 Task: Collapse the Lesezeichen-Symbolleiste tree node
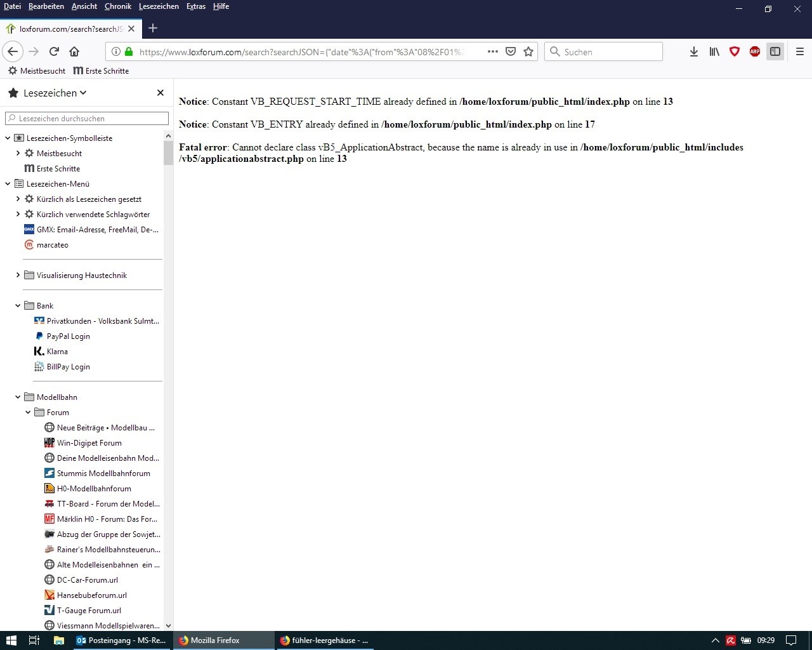click(x=8, y=138)
